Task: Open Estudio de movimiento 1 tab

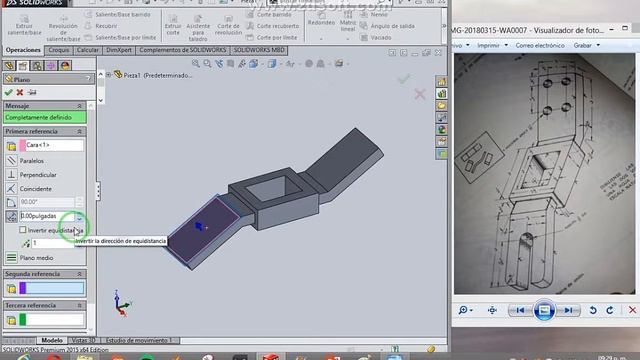Action: pos(139,340)
